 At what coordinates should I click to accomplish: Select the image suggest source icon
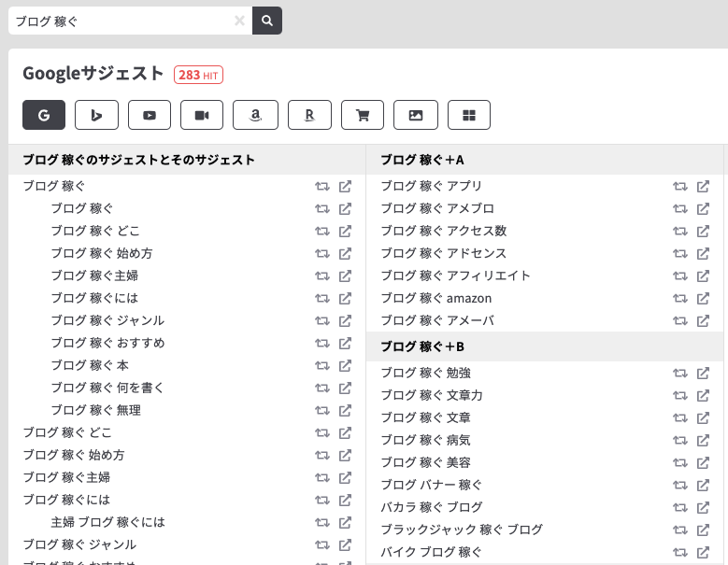coord(416,115)
